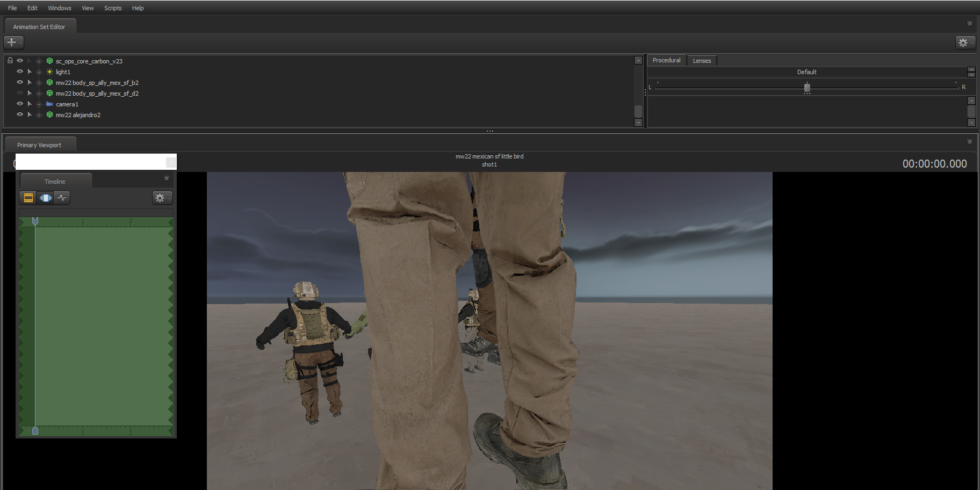Image resolution: width=980 pixels, height=490 pixels.
Task: Add a new animation set with the plus icon
Action: 11,42
